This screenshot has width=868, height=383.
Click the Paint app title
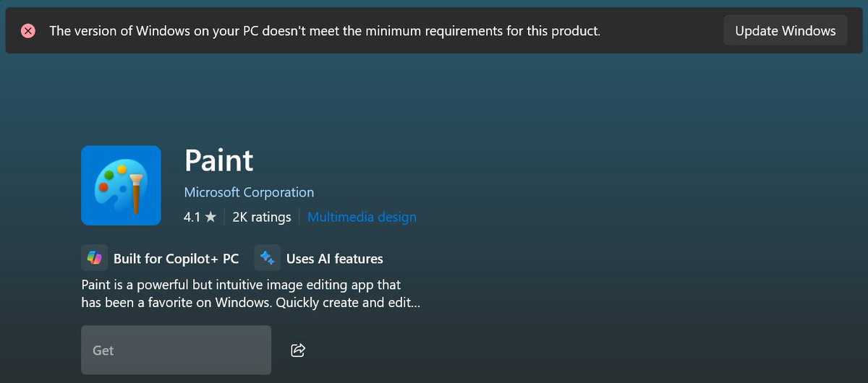219,160
